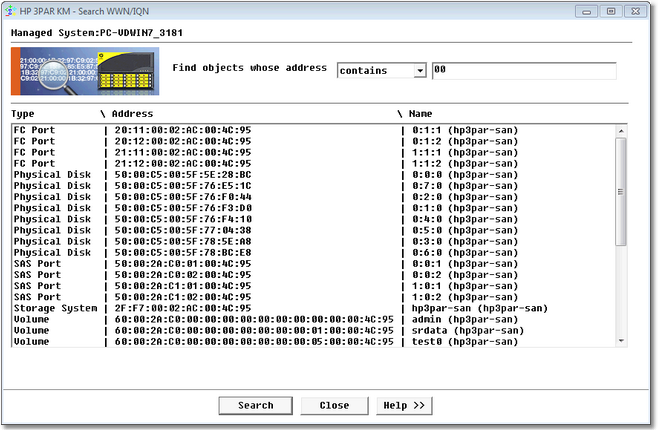The image size is (658, 432).
Task: Select Physical Disk 50:00:C5:00:5F:76:F4:10 row
Action: tap(313, 219)
